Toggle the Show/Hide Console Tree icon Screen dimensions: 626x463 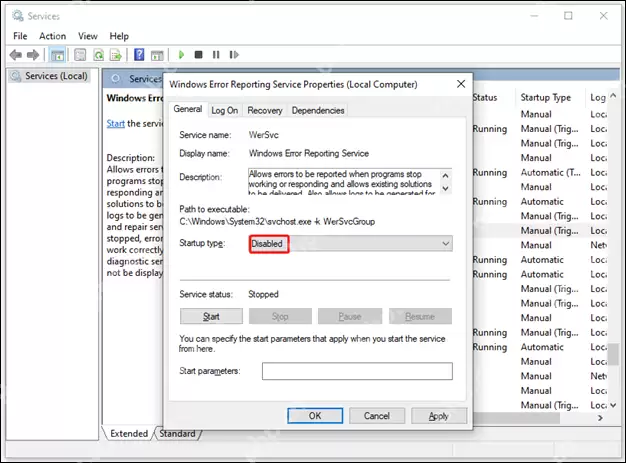[57, 55]
